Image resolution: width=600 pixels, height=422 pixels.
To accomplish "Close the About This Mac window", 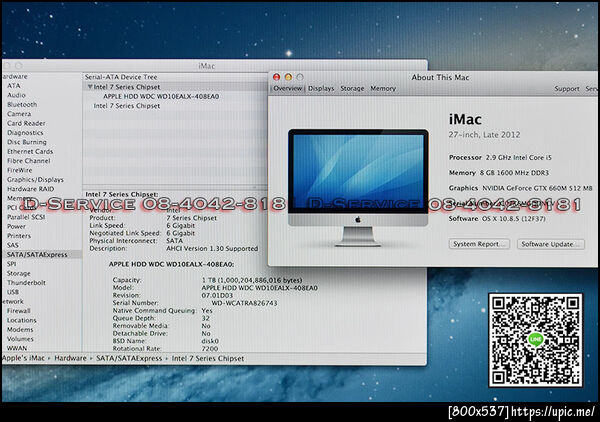I will pos(276,77).
